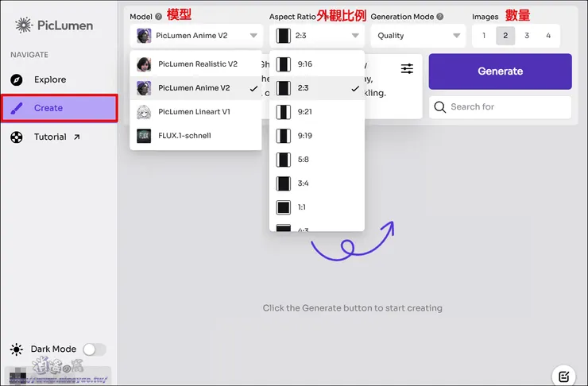Collapse the Model dropdown showing PicLumen Anime V2
This screenshot has width=588, height=386.
pyautogui.click(x=195, y=36)
